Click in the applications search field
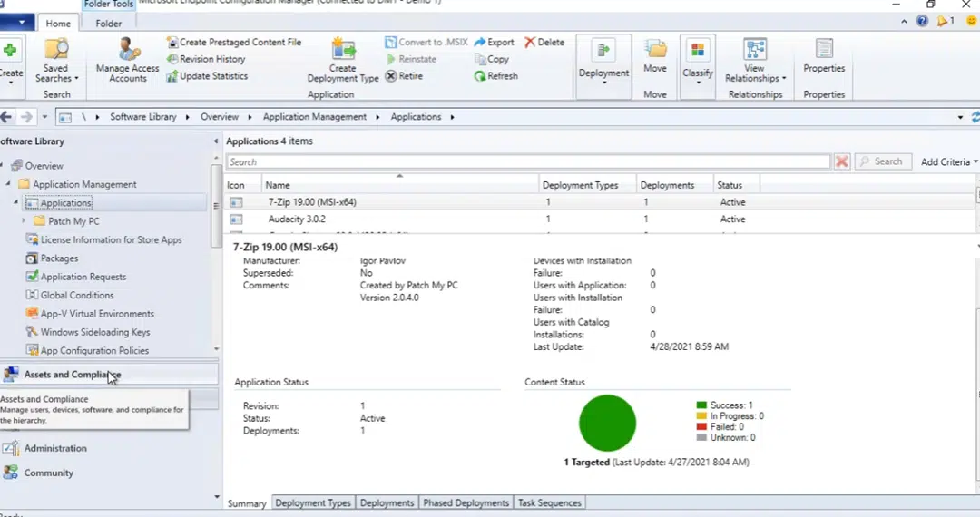The width and height of the screenshot is (980, 517). (526, 161)
